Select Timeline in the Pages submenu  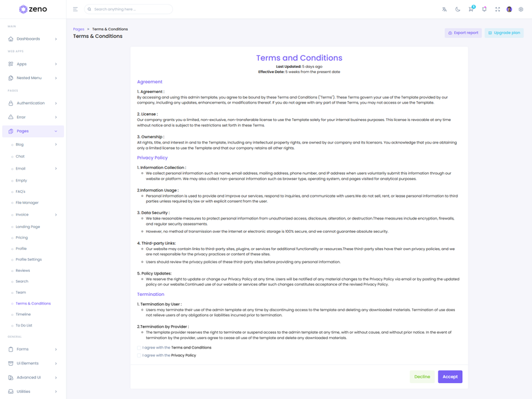tap(23, 315)
